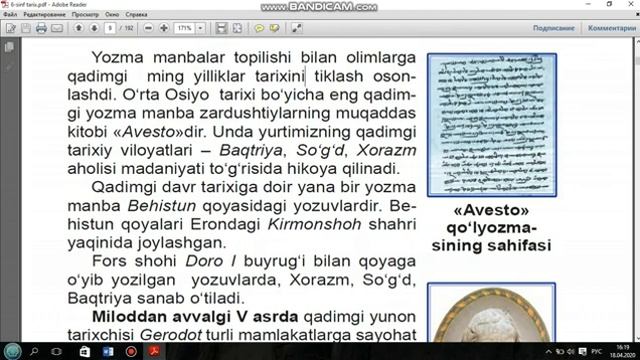Click the italic word Kirmonshoh
The image size is (640, 360).
[314, 224]
